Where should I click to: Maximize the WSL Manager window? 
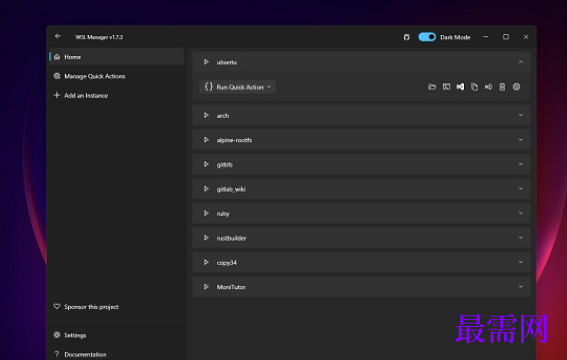tap(506, 37)
